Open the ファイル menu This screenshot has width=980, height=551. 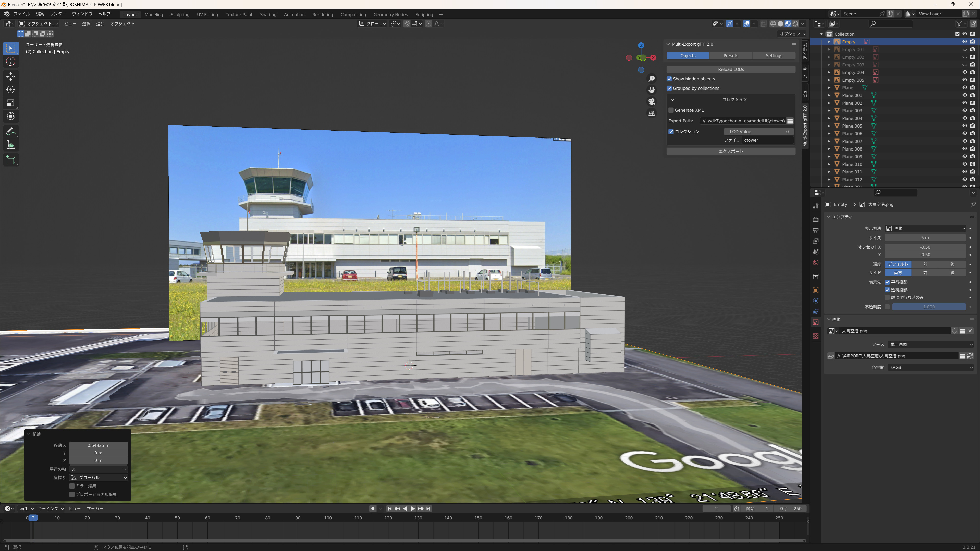pos(22,14)
